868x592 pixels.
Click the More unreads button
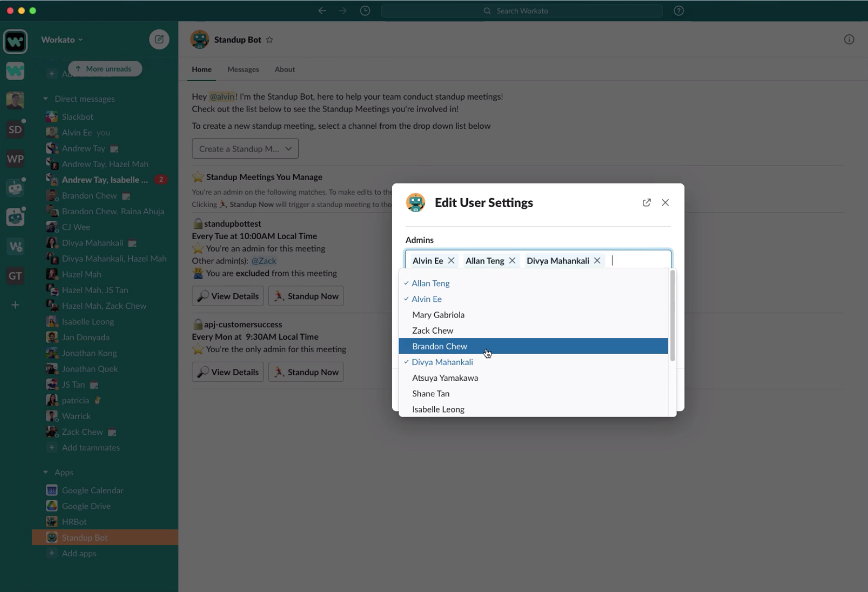[105, 68]
